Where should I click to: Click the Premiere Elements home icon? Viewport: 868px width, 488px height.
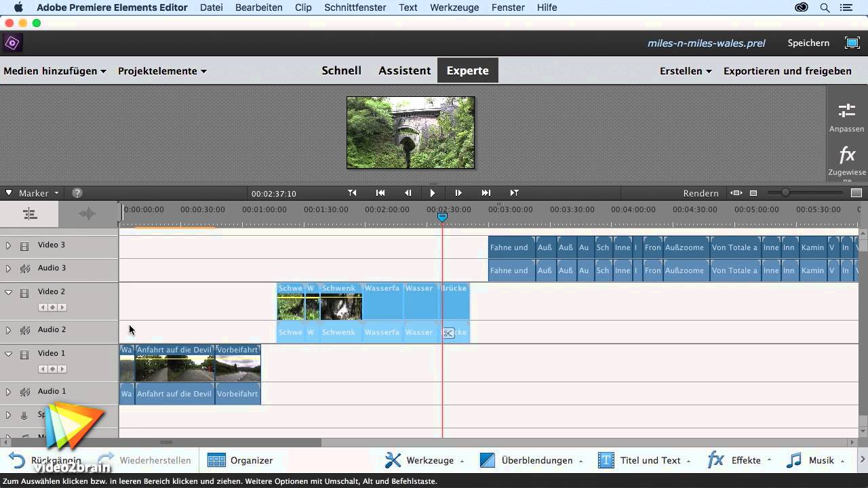pos(12,43)
